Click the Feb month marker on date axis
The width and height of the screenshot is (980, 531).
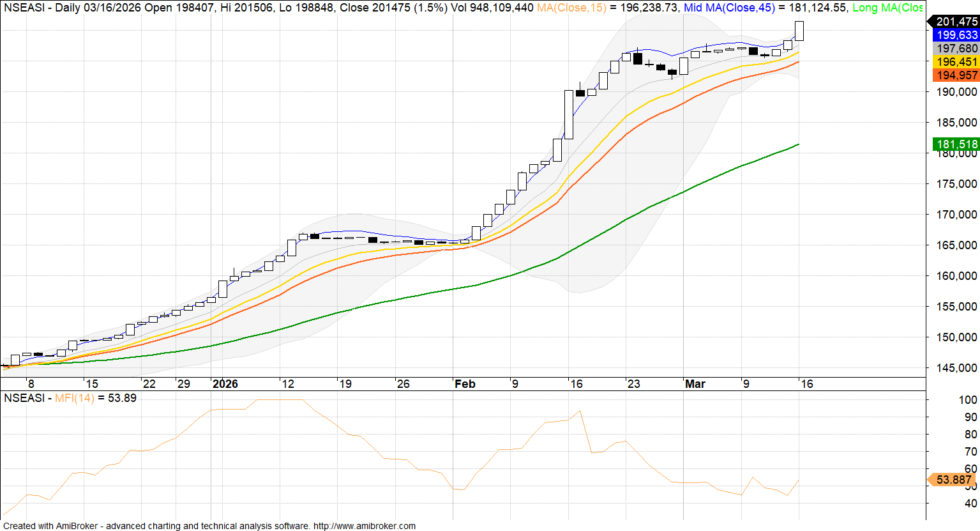pyautogui.click(x=465, y=384)
